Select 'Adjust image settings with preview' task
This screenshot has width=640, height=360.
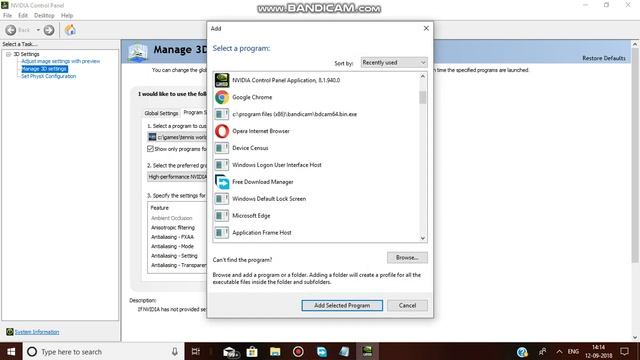(60, 61)
